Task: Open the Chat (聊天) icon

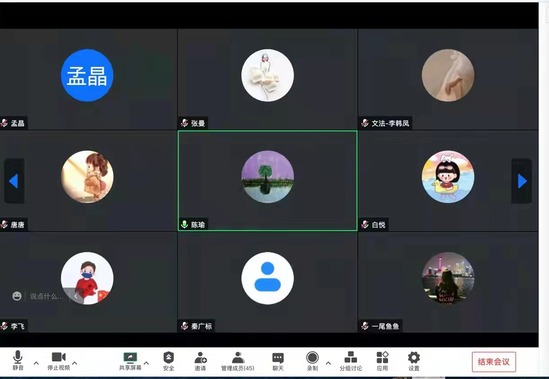Action: (x=278, y=361)
